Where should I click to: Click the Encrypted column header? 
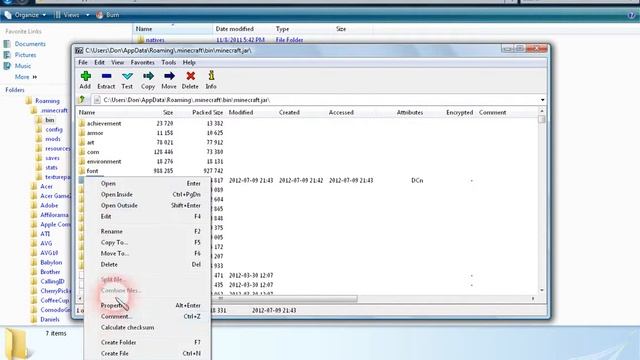pos(460,112)
